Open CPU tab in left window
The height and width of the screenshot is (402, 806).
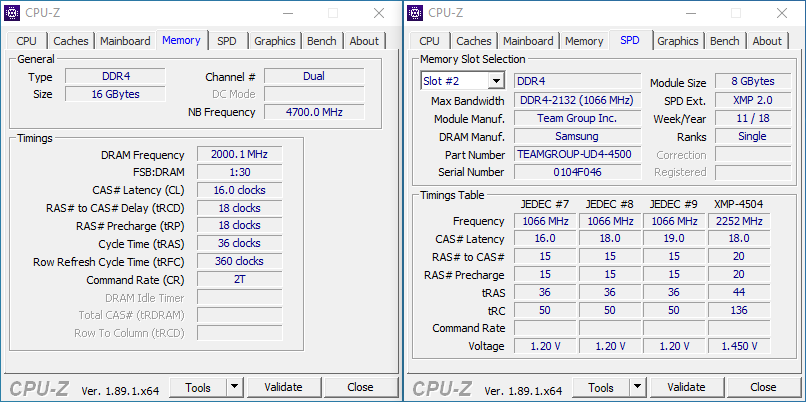click(x=26, y=41)
